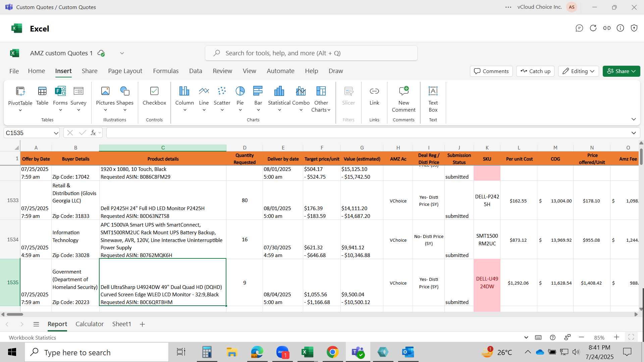Open the all sheets list icon
This screenshot has height=362, width=644.
click(36, 324)
